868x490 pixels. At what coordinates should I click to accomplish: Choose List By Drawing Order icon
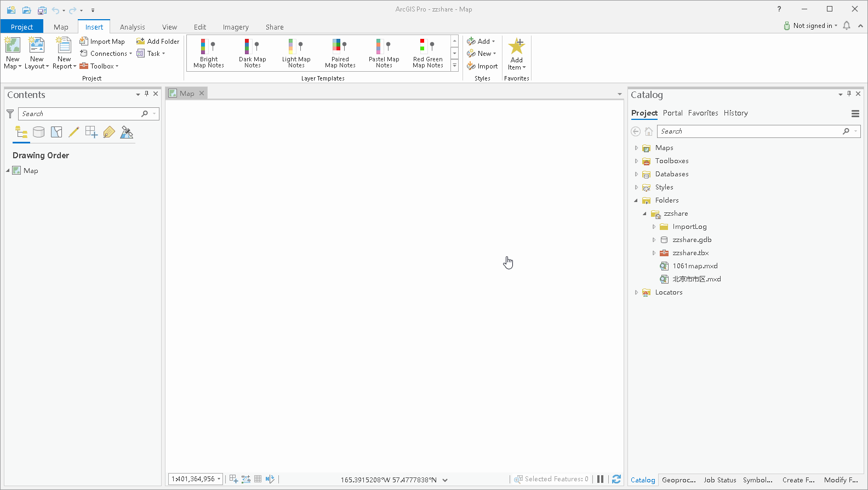[21, 132]
